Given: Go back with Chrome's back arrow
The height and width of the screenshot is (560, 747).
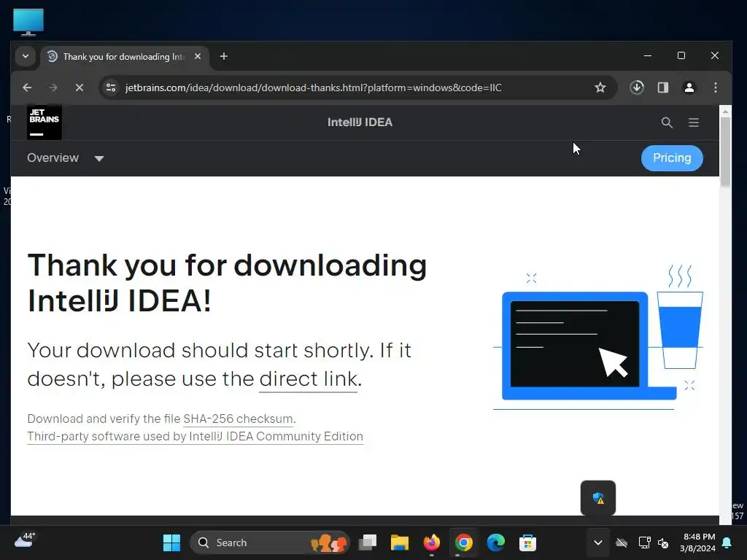Looking at the screenshot, I should click(27, 87).
